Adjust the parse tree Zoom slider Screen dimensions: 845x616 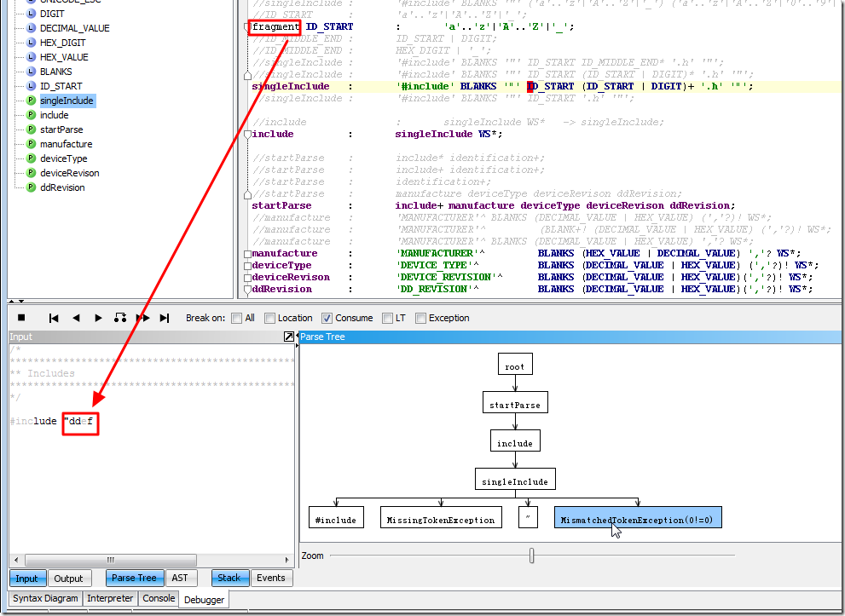tap(531, 556)
